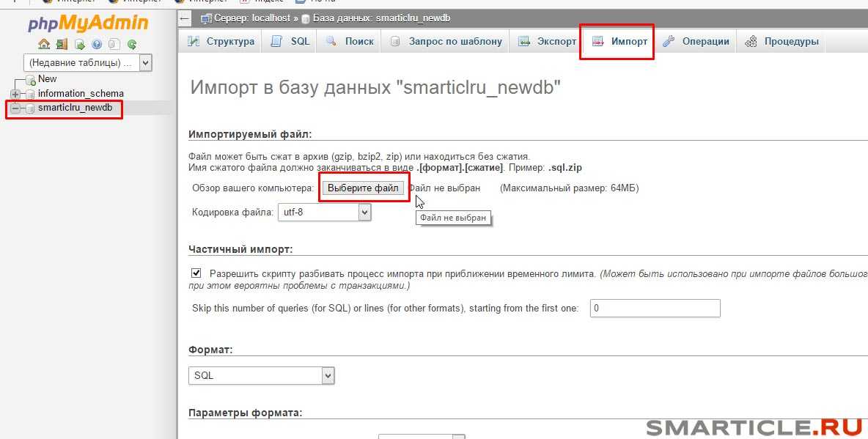Open the blue question mark help icon
Viewport: 868px width, 439px height.
pyautogui.click(x=97, y=44)
